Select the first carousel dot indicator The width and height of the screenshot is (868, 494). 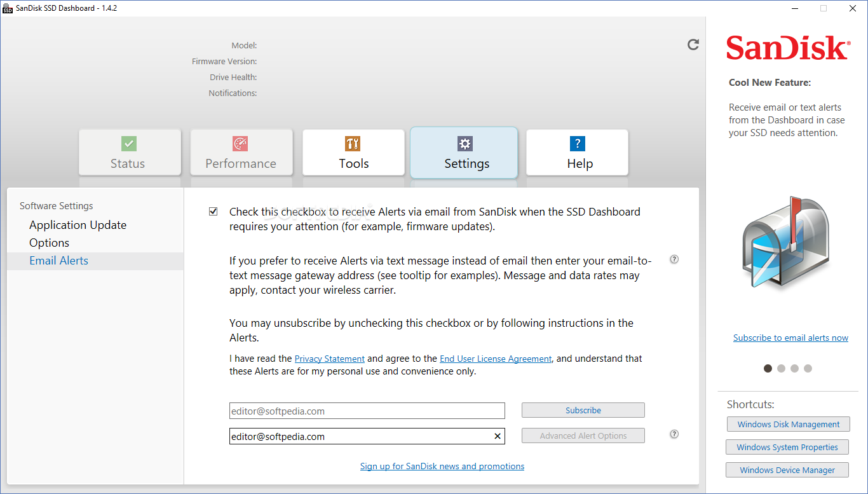[x=768, y=368]
